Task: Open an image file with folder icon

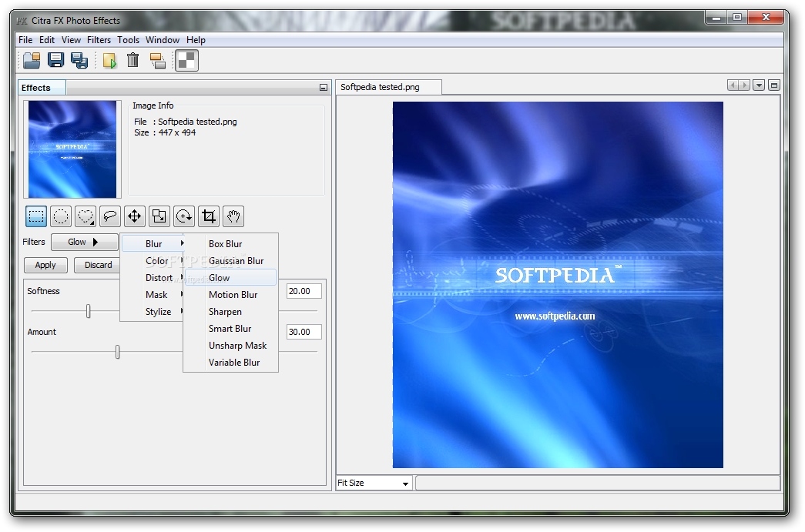Action: click(32, 61)
